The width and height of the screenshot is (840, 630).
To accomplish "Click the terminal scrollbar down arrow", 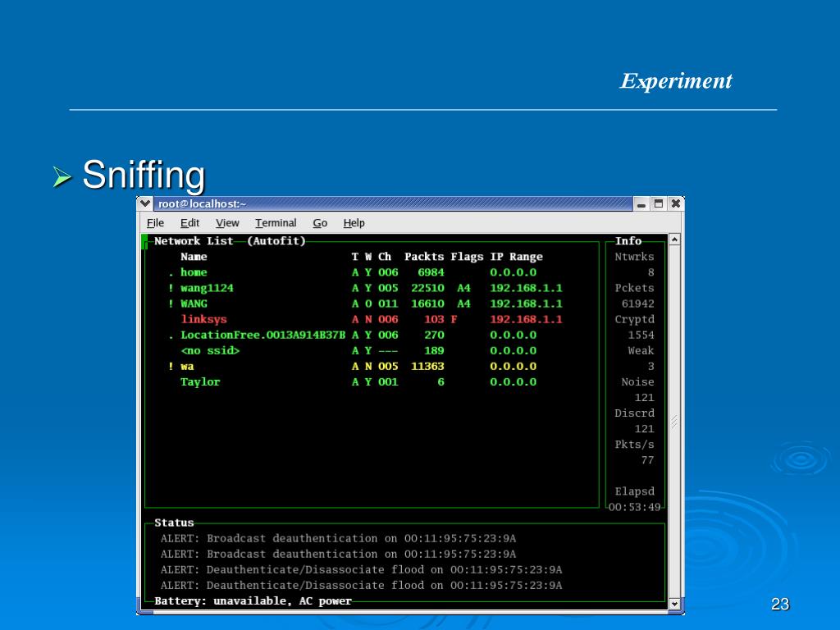I will [x=674, y=604].
